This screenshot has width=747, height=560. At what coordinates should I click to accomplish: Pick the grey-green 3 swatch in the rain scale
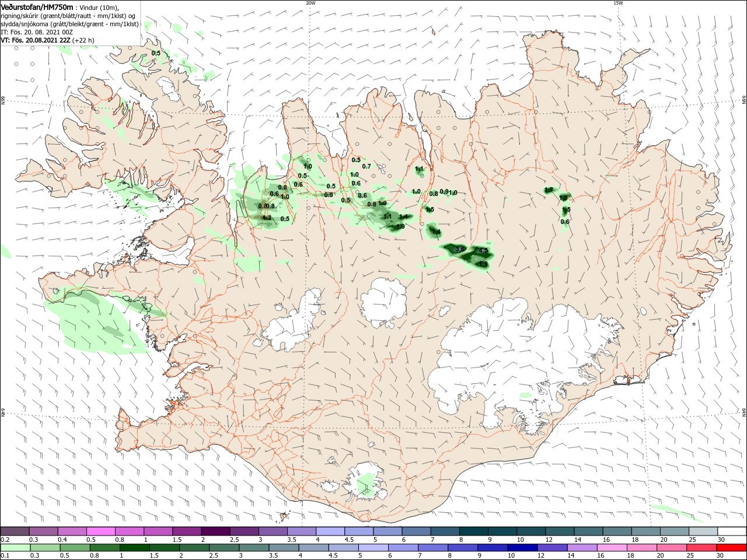tap(253, 548)
